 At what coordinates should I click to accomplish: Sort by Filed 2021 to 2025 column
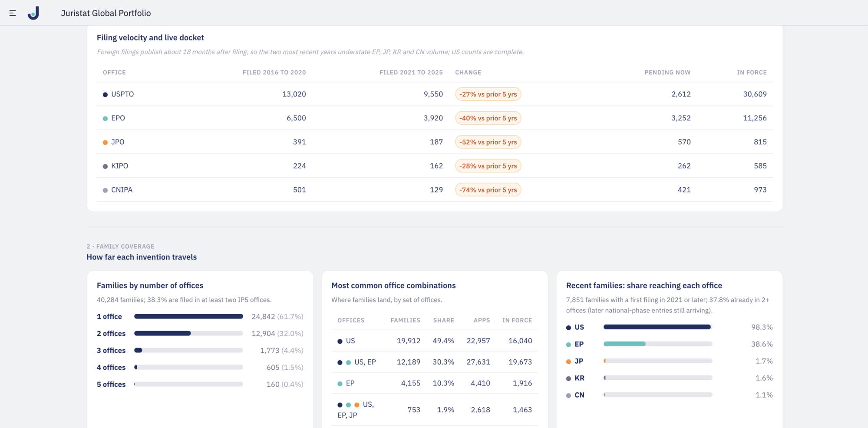(x=411, y=73)
